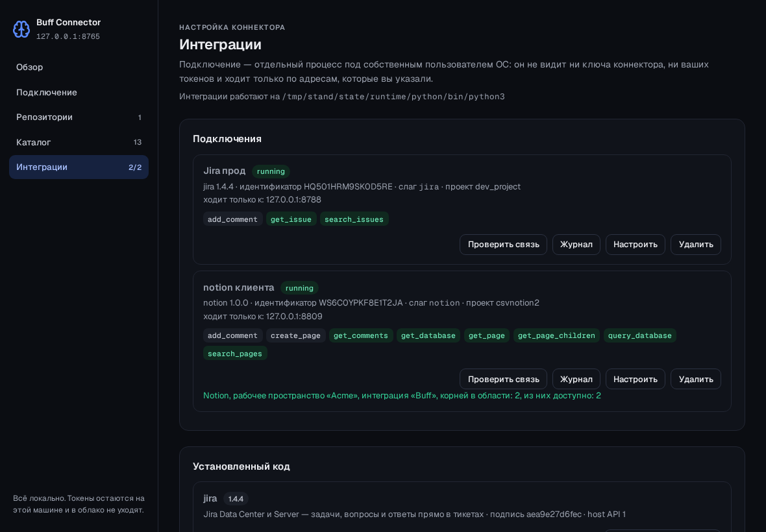Screen dimensions: 766x532
Task: Click Настроить for the Jira прод connection
Action: click(x=635, y=245)
